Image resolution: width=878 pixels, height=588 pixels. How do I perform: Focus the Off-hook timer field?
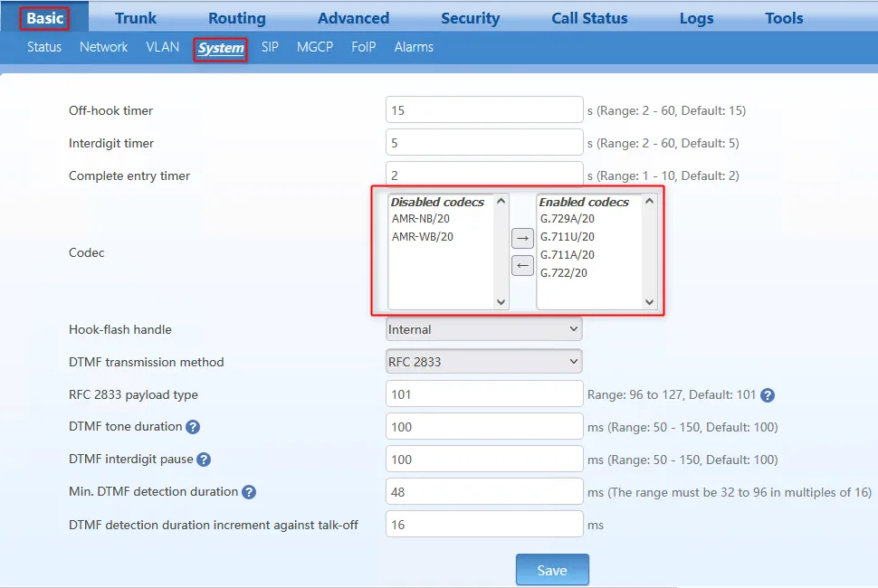pos(484,110)
